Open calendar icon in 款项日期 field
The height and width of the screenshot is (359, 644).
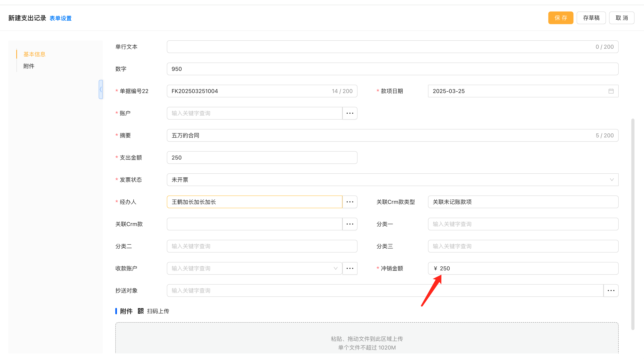point(611,91)
